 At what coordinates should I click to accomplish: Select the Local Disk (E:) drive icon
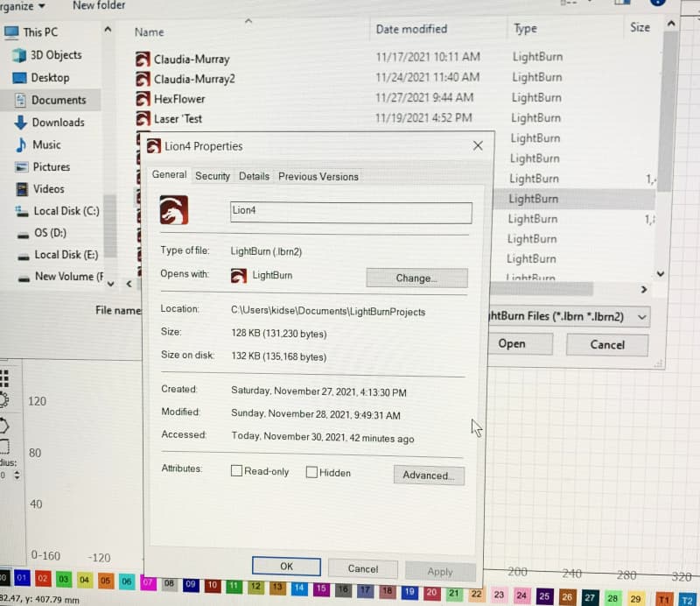click(x=24, y=256)
